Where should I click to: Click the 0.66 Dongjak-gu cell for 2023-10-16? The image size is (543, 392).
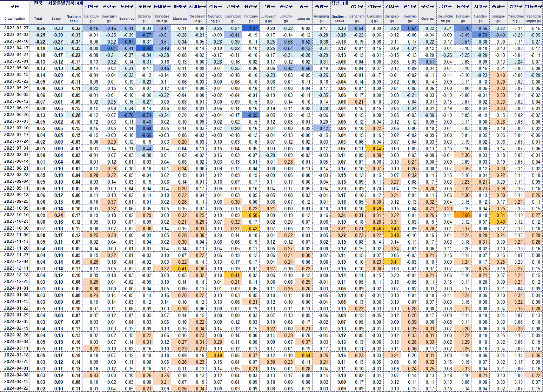tap(463, 215)
